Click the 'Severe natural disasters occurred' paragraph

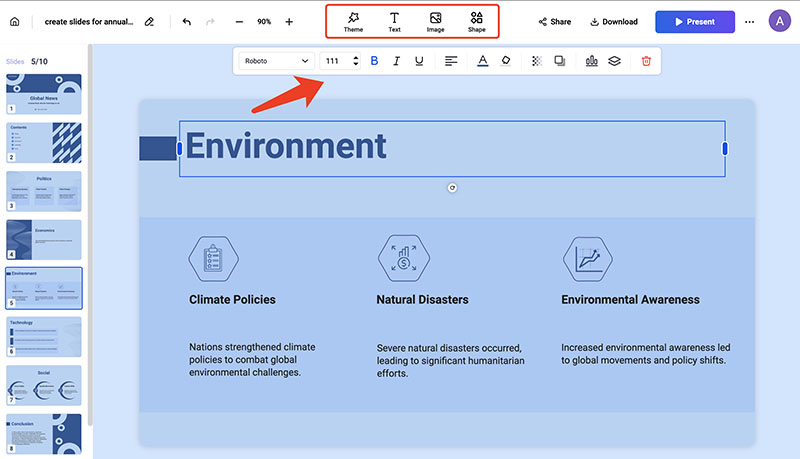pyautogui.click(x=451, y=361)
